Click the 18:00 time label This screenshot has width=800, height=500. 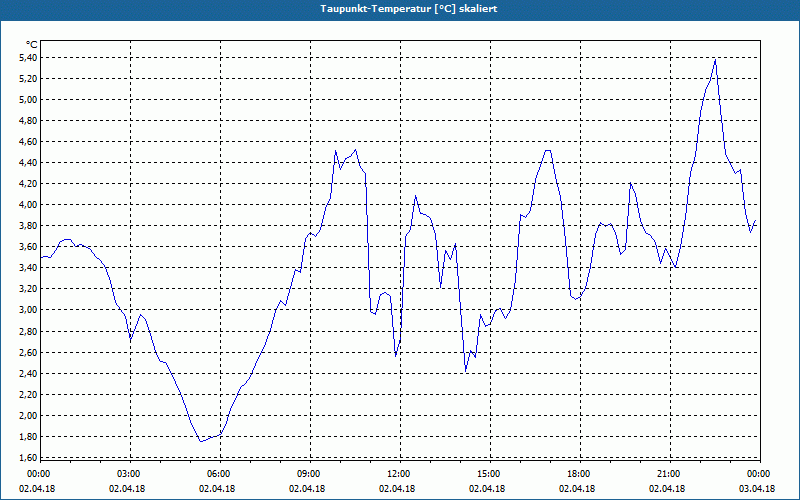tap(579, 474)
